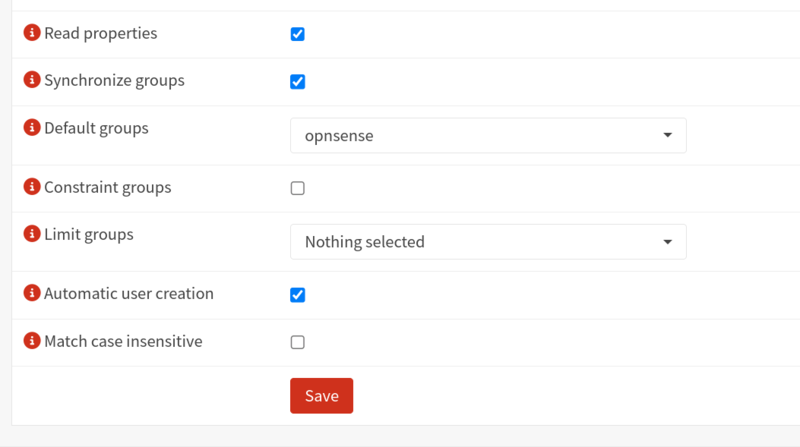Click the info icon beside Read properties
The height and width of the screenshot is (447, 800).
pos(32,34)
